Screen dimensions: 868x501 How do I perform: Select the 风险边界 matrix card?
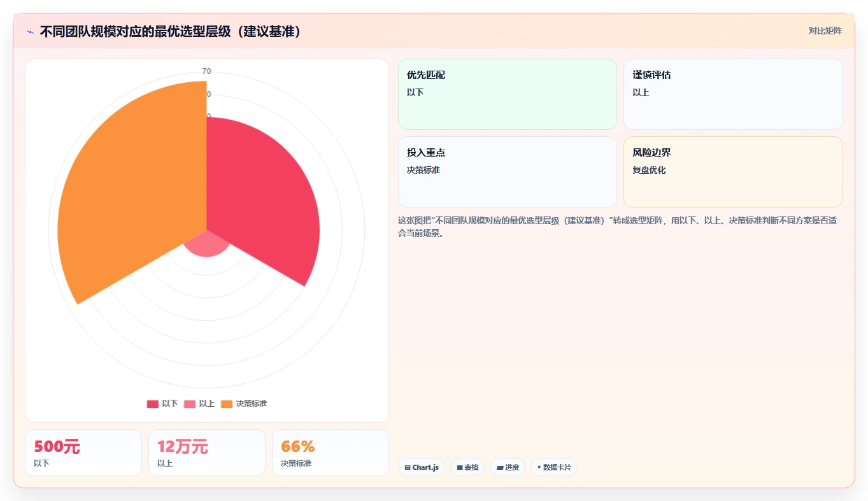733,172
